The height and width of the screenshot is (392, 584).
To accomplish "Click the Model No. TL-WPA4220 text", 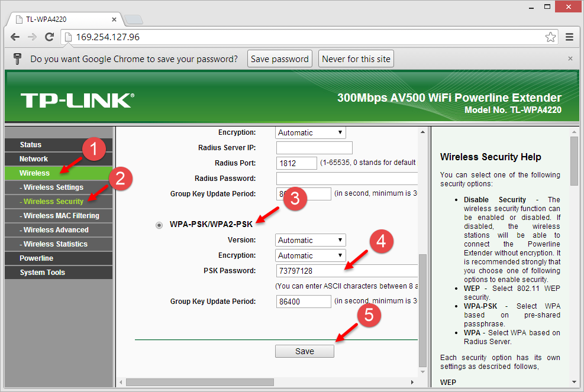I will [x=513, y=110].
